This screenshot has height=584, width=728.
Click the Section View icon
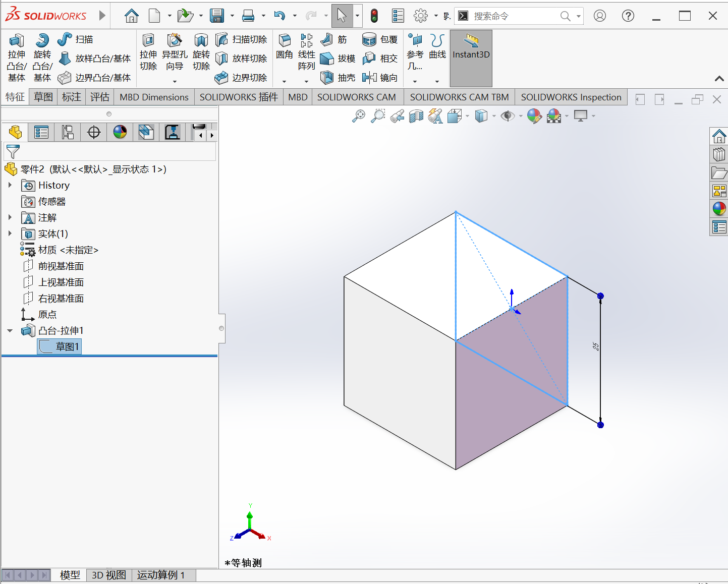click(416, 116)
